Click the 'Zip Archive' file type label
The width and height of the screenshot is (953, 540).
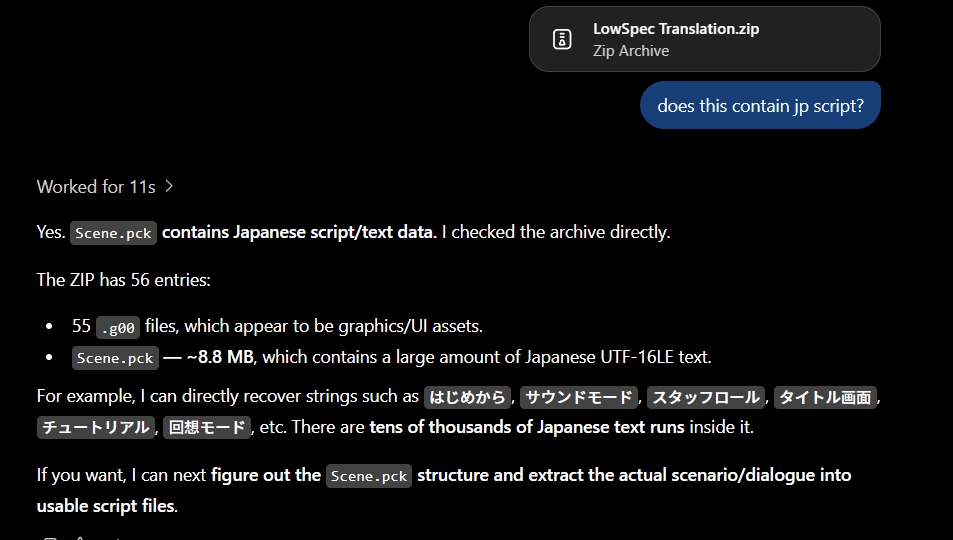pos(631,50)
